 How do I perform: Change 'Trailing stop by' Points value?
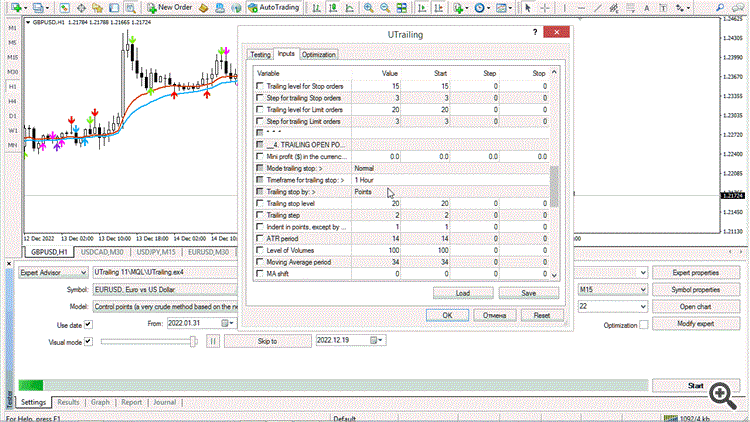coord(451,192)
